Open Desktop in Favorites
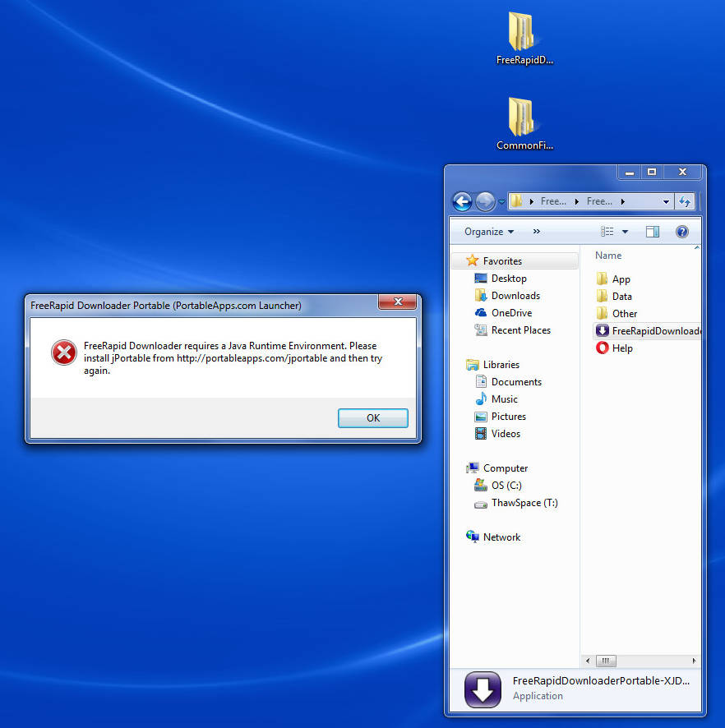Screen dimensions: 725x728 509,279
